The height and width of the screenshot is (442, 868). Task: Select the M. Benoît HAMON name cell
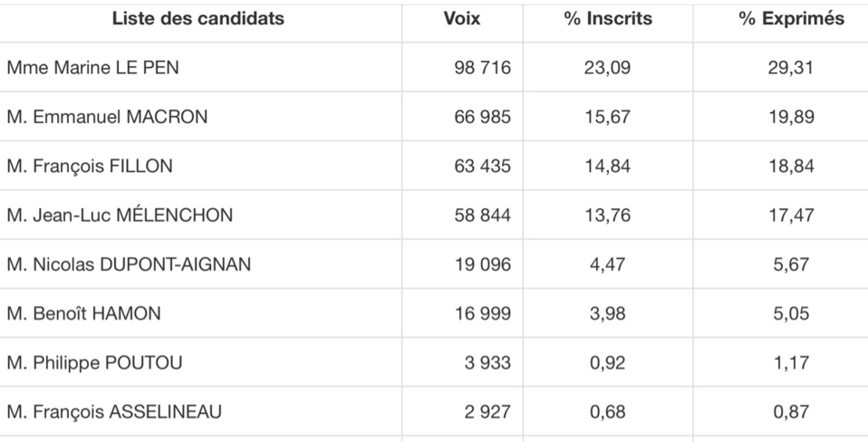point(83,313)
